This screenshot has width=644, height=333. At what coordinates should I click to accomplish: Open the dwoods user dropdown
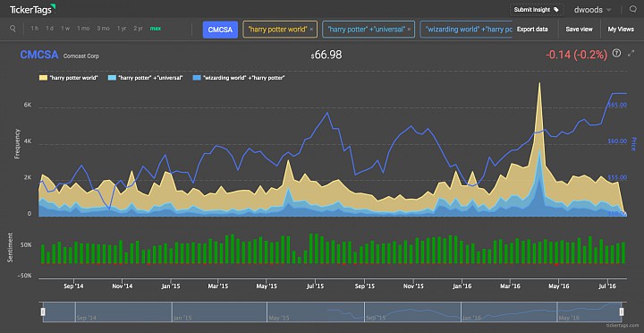[592, 10]
